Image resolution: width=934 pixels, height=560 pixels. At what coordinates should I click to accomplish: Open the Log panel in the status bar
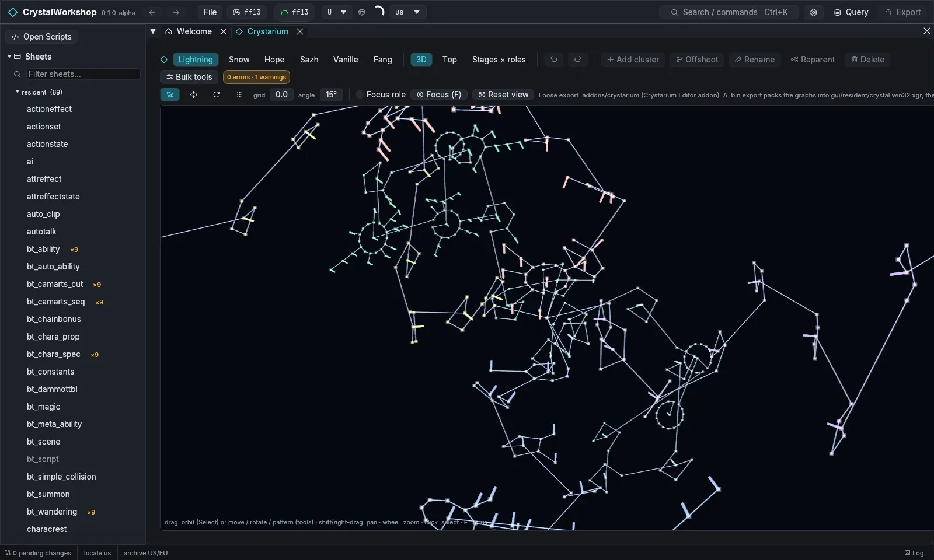pyautogui.click(x=914, y=553)
